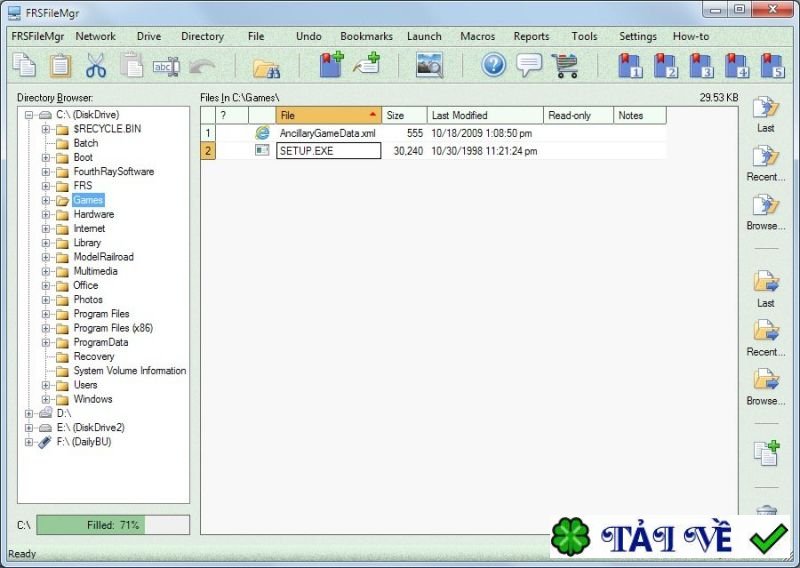Open the Directory menu
This screenshot has height=568, width=800.
202,36
